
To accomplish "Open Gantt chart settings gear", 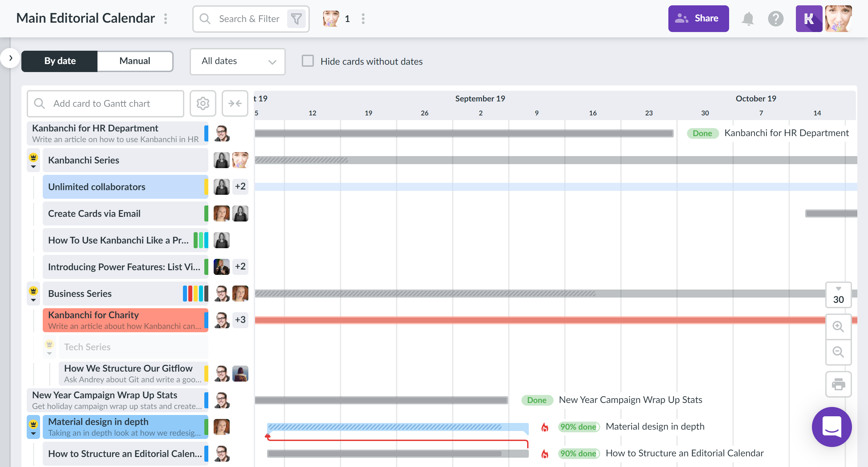I will pyautogui.click(x=203, y=103).
